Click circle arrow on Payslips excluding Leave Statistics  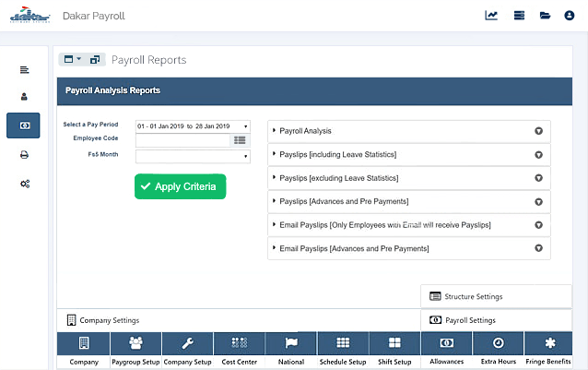538,178
